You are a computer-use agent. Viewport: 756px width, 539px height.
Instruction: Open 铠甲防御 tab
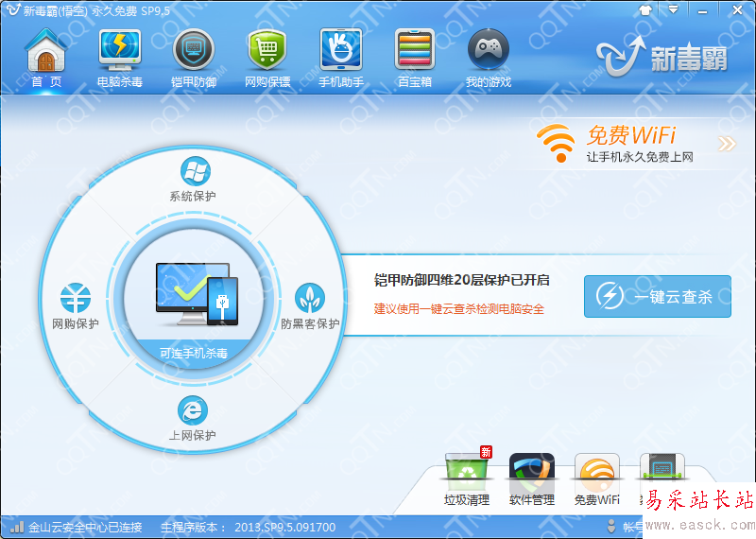pyautogui.click(x=194, y=60)
